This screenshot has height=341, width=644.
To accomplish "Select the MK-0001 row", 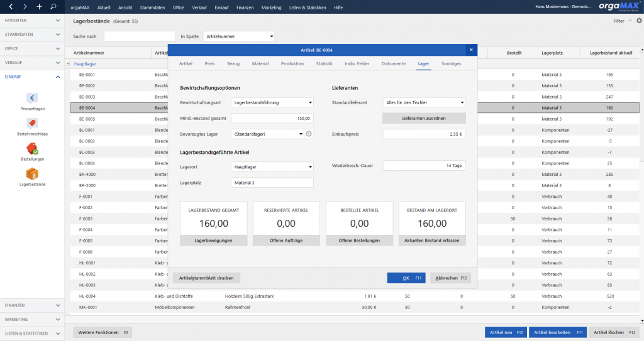I will (355, 307).
